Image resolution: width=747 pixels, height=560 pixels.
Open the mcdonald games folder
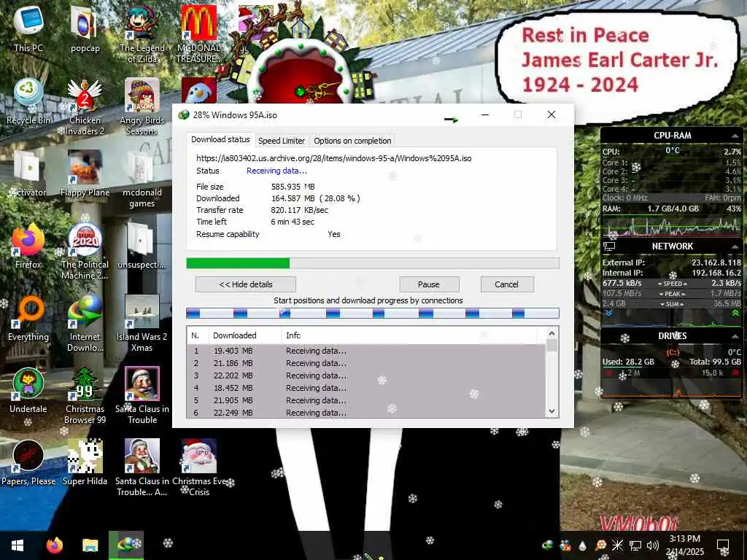[x=142, y=178]
